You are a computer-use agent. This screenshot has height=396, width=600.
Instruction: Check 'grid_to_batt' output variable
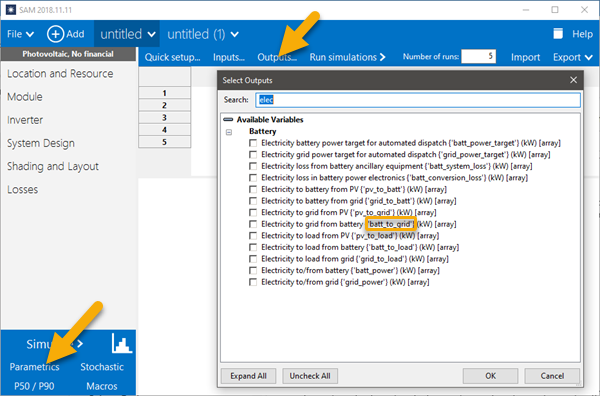(253, 201)
